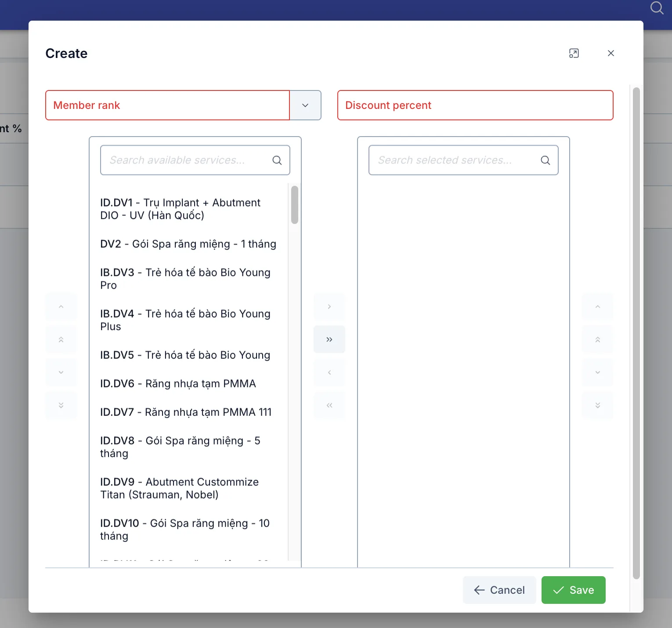Select IB.DV4 Bio Young Plus service
This screenshot has width=672, height=628.
(189, 320)
